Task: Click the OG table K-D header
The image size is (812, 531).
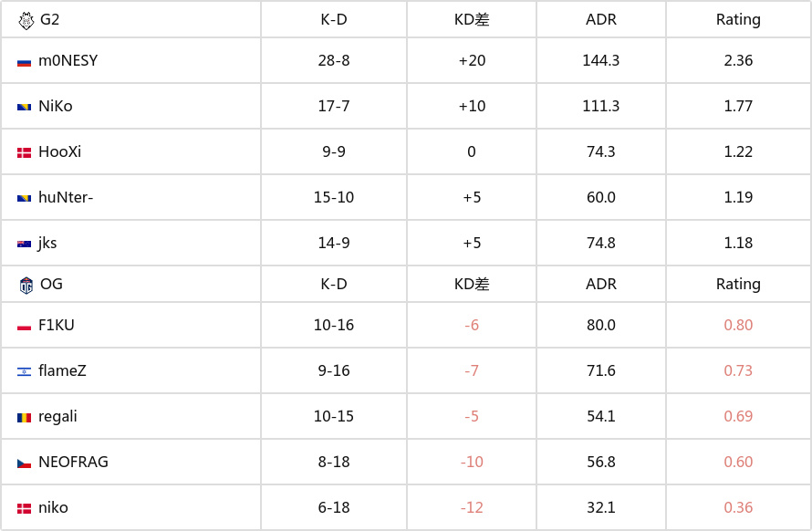Action: pyautogui.click(x=334, y=285)
